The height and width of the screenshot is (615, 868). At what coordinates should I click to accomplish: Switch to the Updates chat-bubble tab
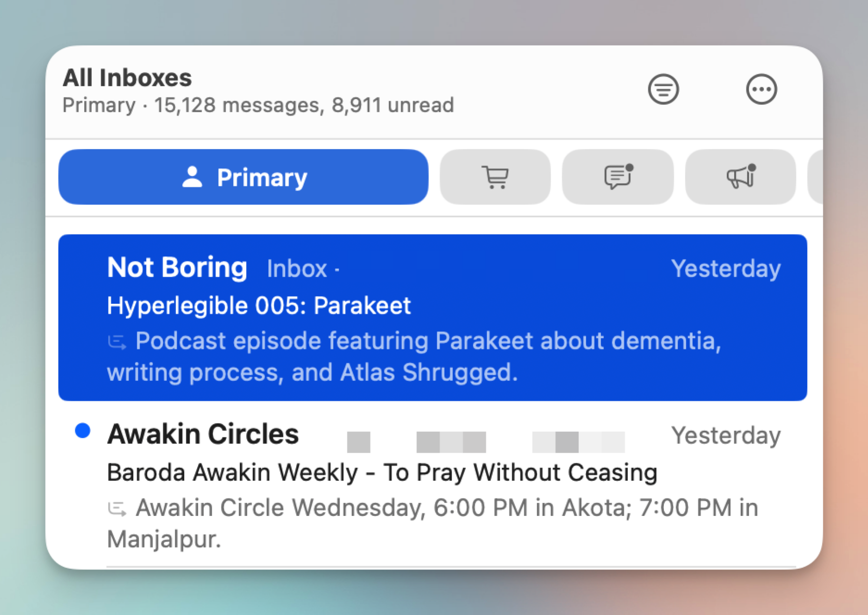(x=618, y=177)
